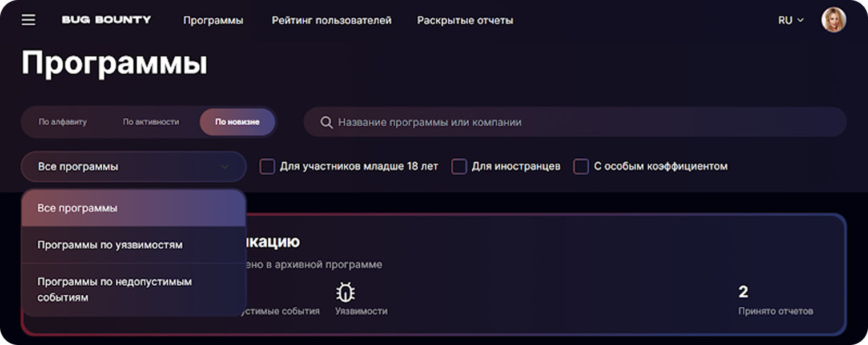Image resolution: width=868 pixels, height=345 pixels.
Task: Select the По новизне sort button
Action: (237, 122)
